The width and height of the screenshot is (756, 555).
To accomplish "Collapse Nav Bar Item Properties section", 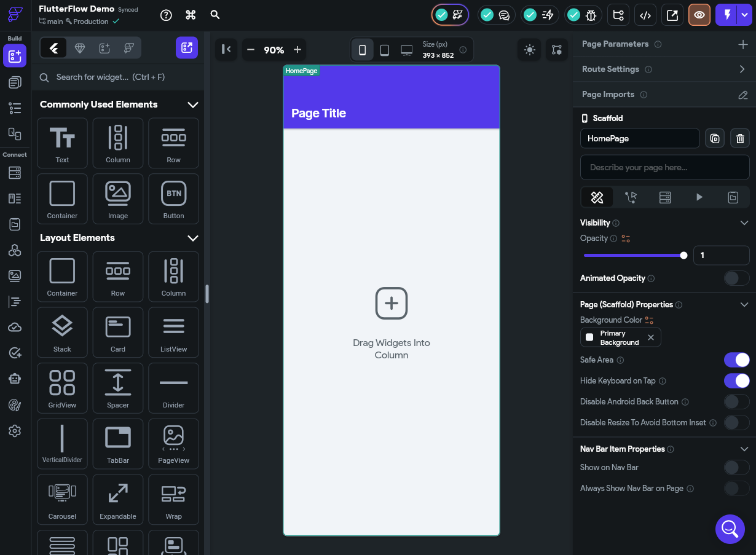I will click(x=744, y=449).
